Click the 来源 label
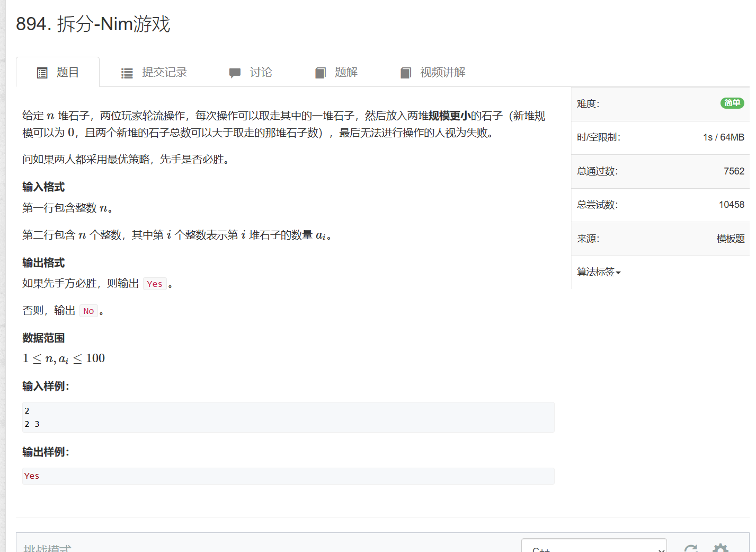756x552 pixels. pos(588,239)
